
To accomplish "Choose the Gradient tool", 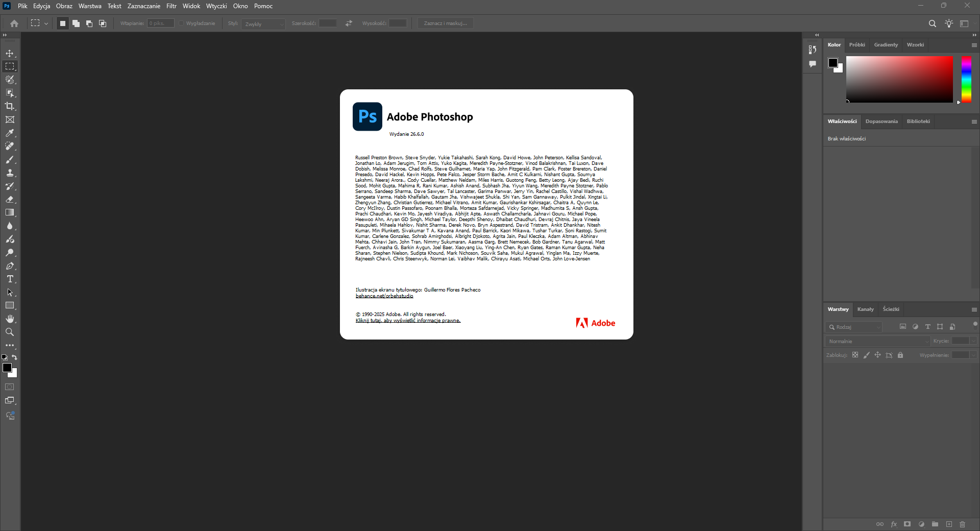I will 10,212.
